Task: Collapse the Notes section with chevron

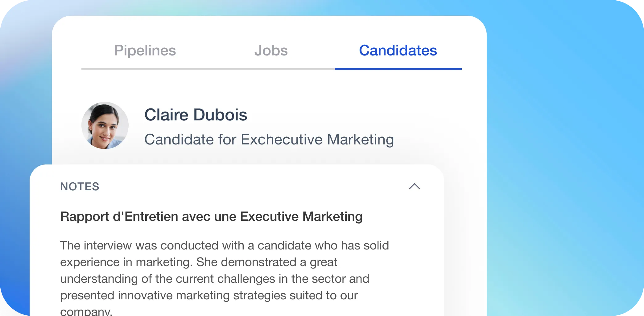Action: coord(415,186)
